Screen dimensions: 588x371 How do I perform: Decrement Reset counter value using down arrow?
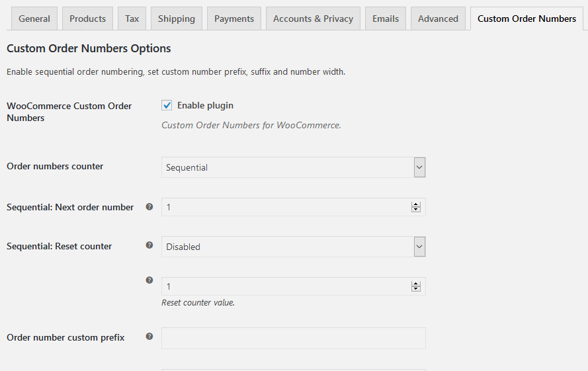pyautogui.click(x=416, y=289)
